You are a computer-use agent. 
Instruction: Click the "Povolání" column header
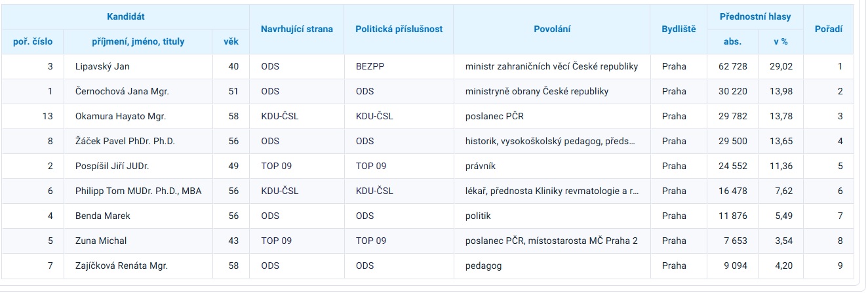click(x=551, y=29)
